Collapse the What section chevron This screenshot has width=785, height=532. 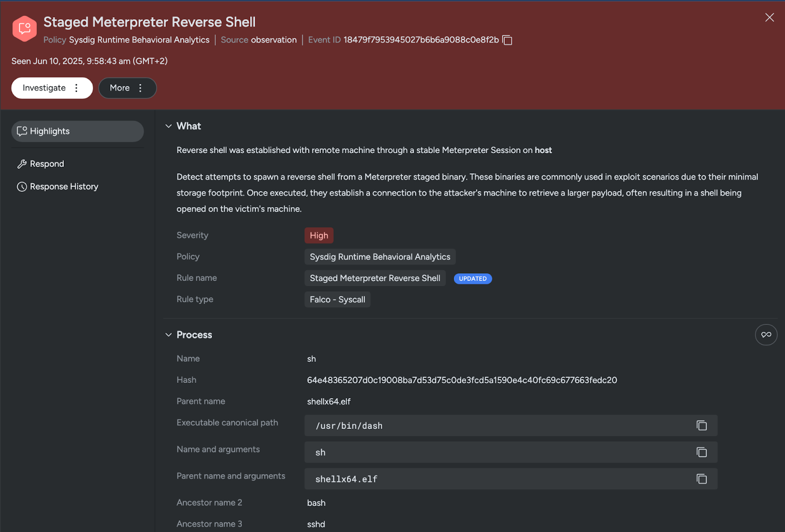[168, 126]
